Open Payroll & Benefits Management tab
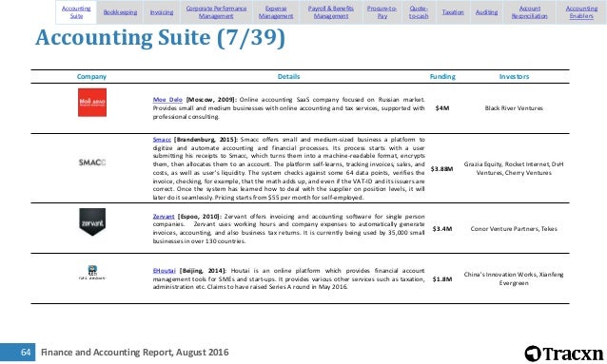The width and height of the screenshot is (607, 364). 331,12
